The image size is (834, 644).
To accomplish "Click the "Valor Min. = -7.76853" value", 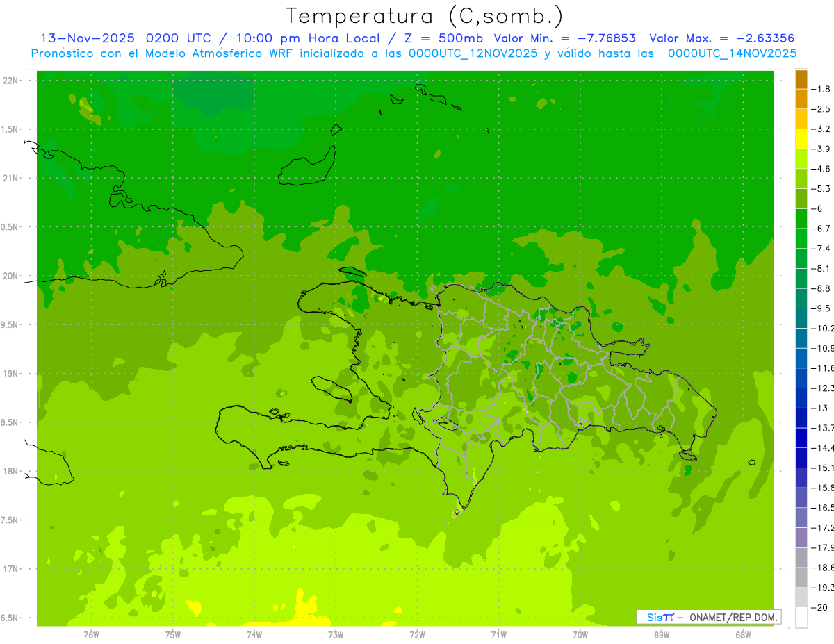I will (x=564, y=38).
